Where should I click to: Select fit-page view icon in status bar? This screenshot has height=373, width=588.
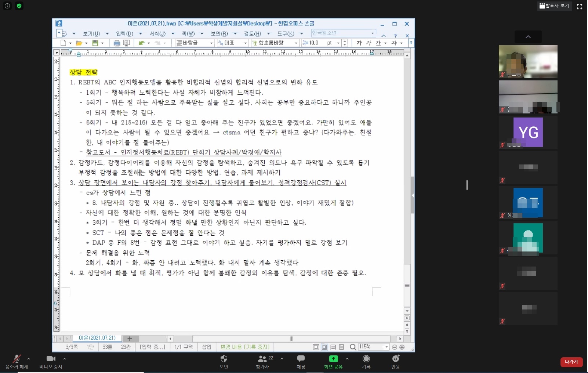pos(316,347)
